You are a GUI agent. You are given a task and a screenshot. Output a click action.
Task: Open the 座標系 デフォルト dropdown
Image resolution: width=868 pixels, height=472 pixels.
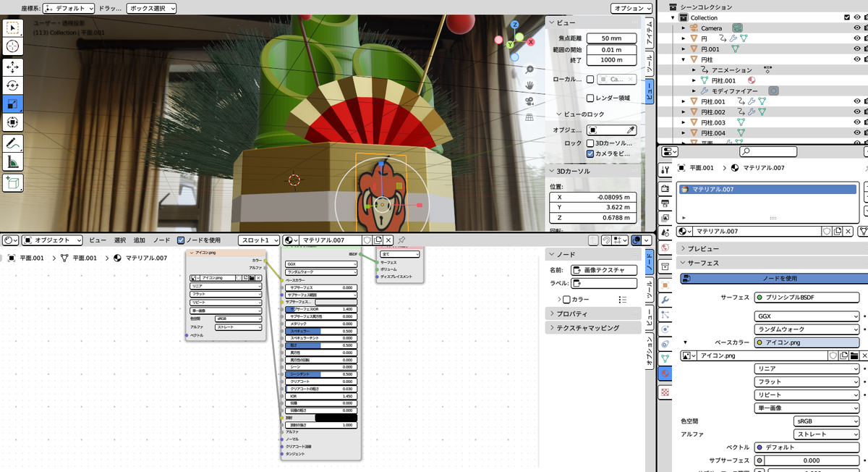pos(68,8)
